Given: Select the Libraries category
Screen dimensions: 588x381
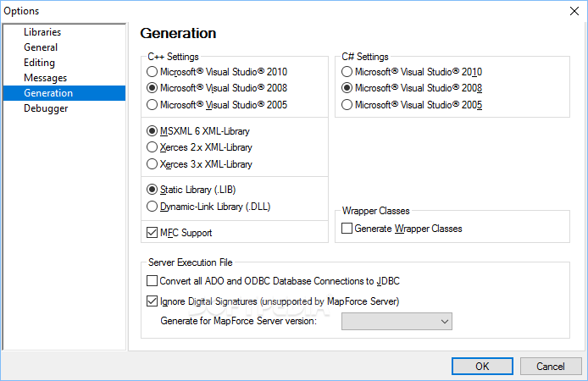Looking at the screenshot, I should (42, 32).
